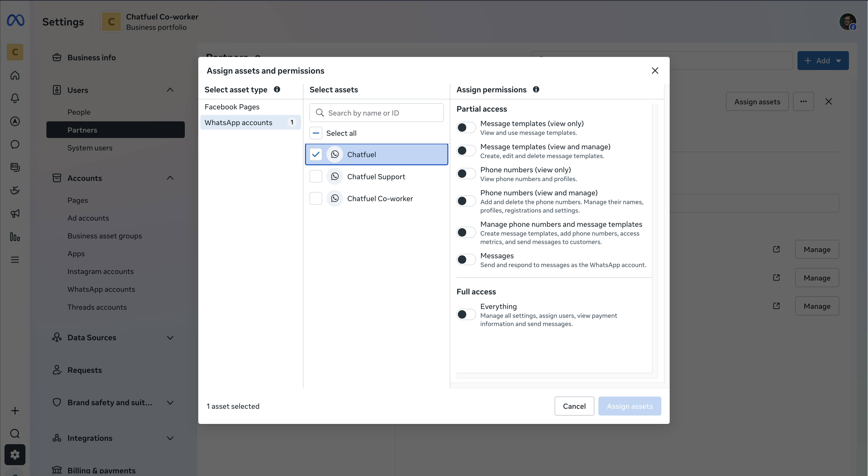
Task: Click the handshake icon in left rail
Action: point(15,191)
